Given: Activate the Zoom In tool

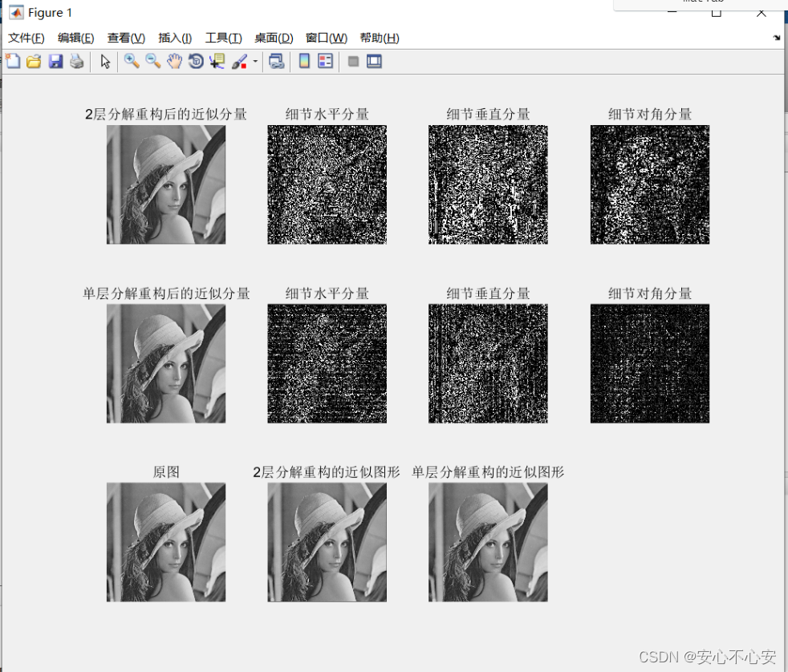Looking at the screenshot, I should (x=132, y=61).
